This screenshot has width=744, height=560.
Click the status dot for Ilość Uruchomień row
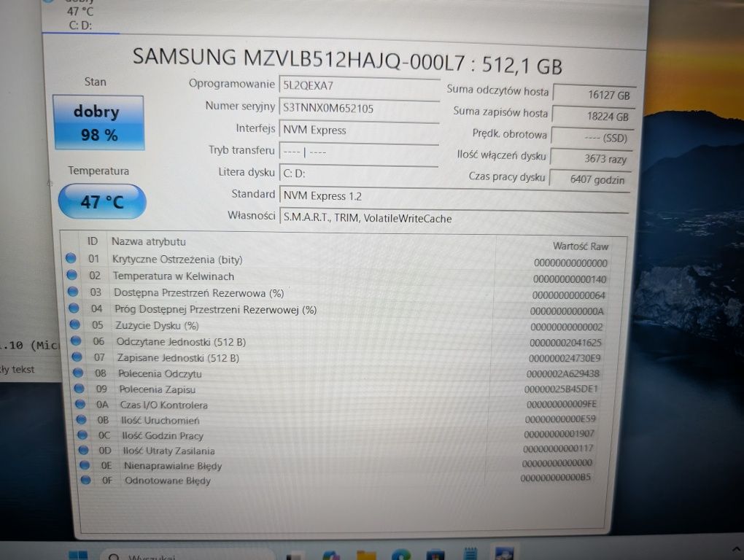coord(81,420)
